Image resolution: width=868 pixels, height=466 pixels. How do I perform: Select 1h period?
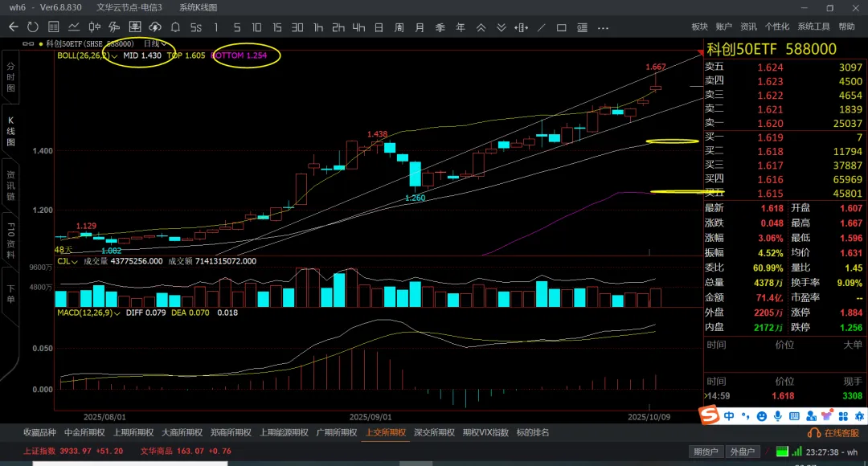tap(317, 27)
